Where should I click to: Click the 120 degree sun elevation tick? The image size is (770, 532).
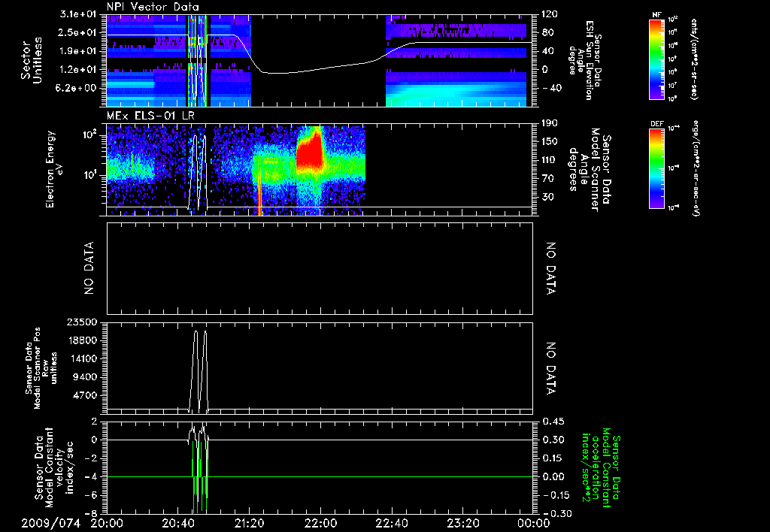(x=550, y=14)
